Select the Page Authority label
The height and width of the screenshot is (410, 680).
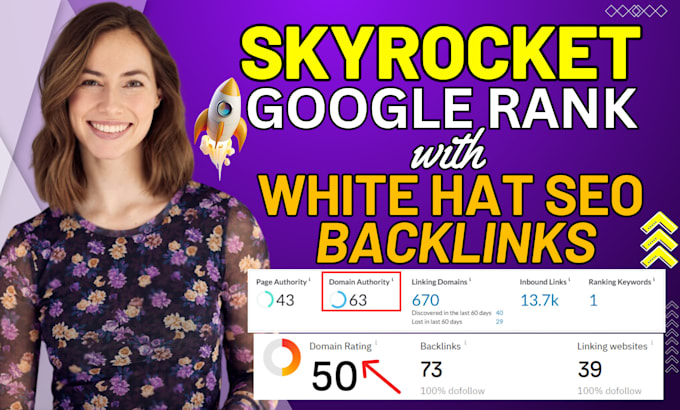[x=281, y=282]
